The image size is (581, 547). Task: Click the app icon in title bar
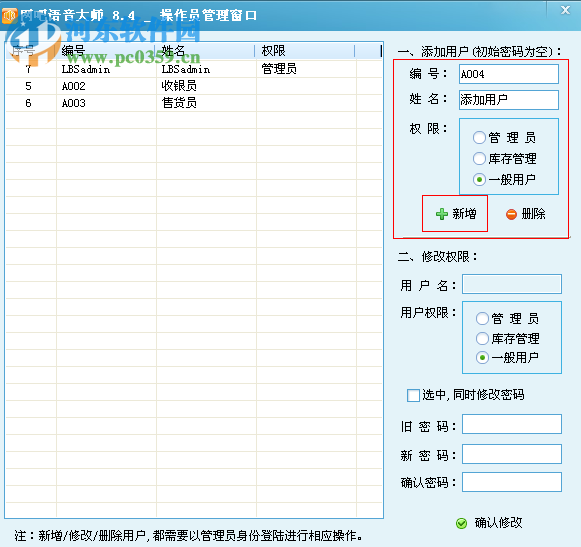(9, 15)
